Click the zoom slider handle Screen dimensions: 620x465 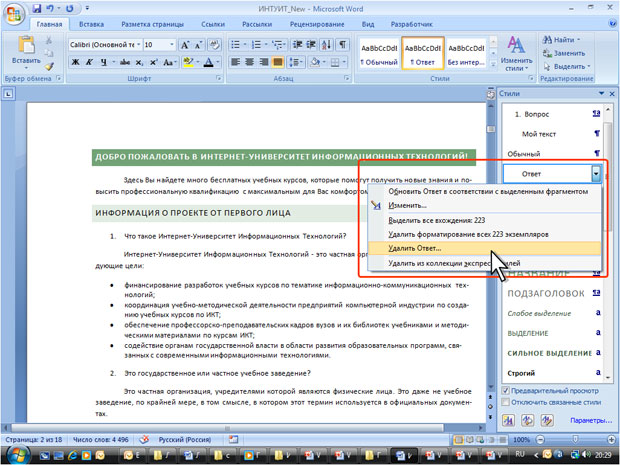[575, 439]
